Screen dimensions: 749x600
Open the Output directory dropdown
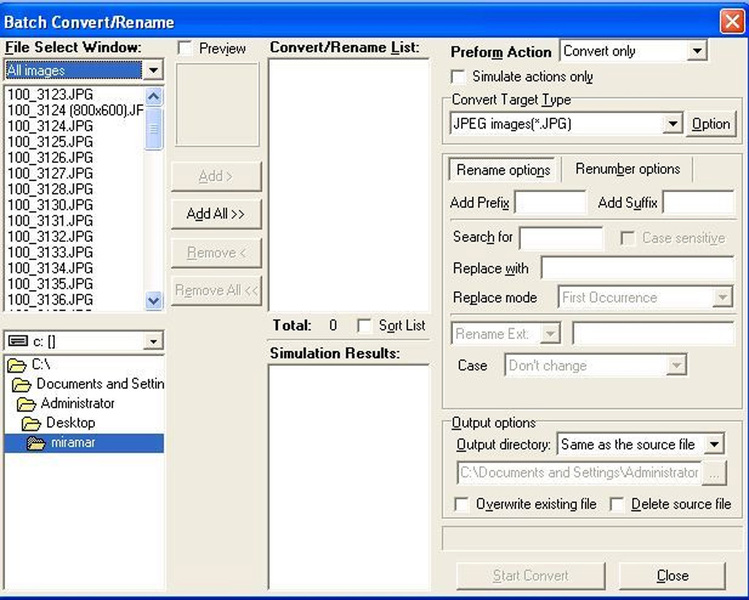[714, 444]
